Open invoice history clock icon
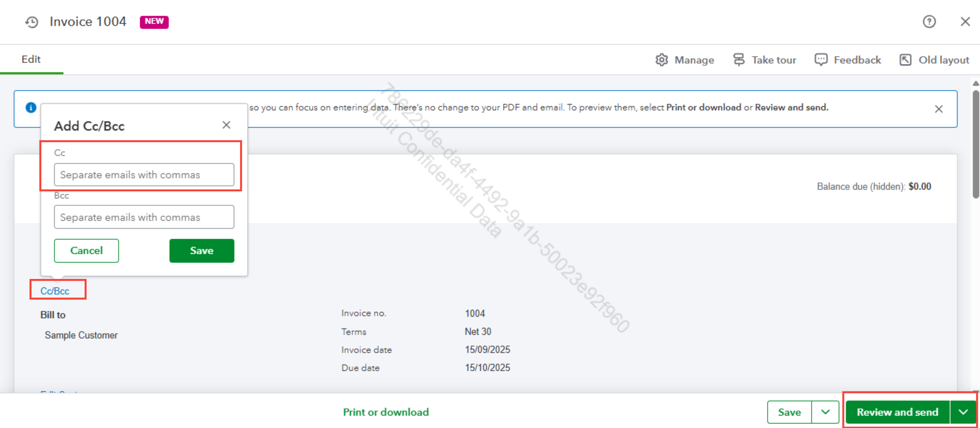The width and height of the screenshot is (980, 428). (32, 22)
